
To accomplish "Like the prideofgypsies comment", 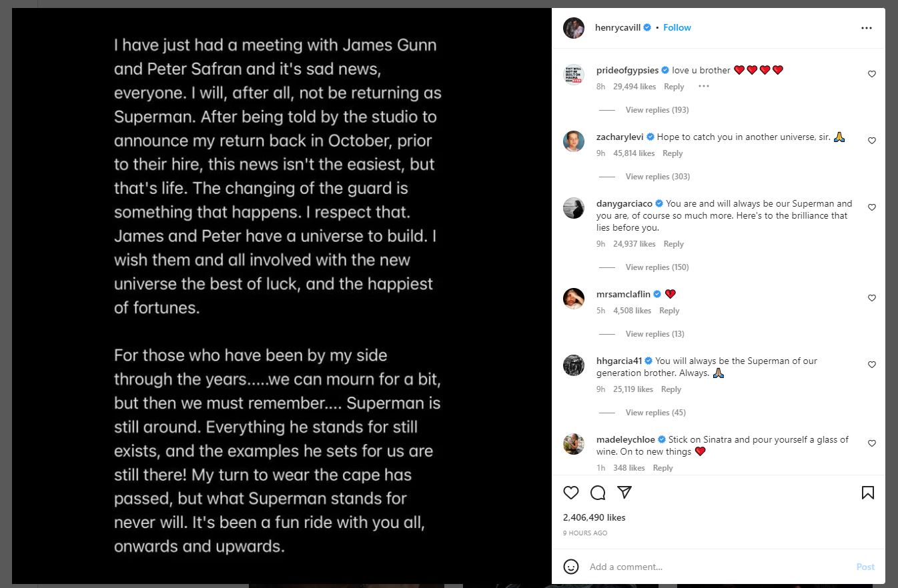I will (871, 74).
